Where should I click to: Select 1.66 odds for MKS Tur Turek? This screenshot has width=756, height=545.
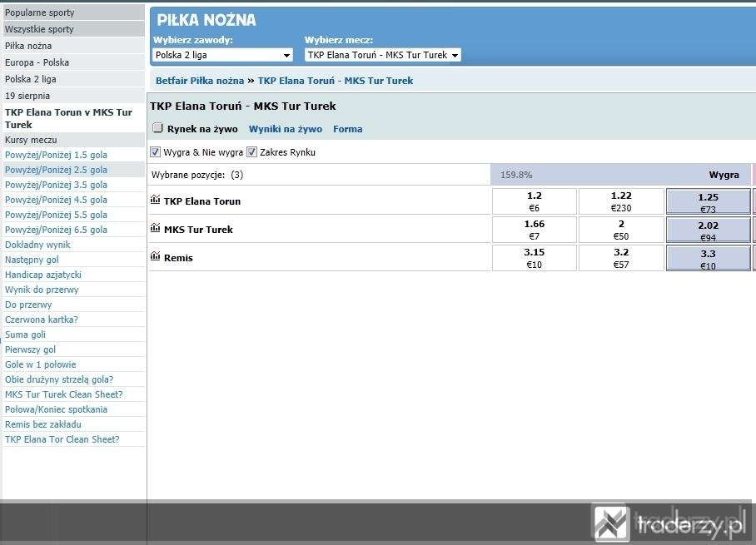pyautogui.click(x=535, y=230)
